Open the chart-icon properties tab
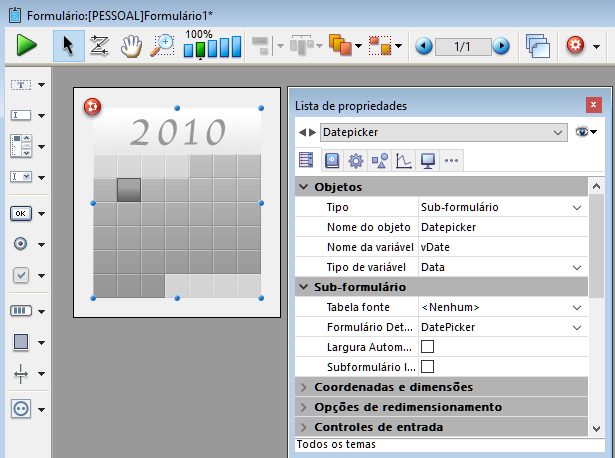Image resolution: width=615 pixels, height=458 pixels. (x=403, y=160)
